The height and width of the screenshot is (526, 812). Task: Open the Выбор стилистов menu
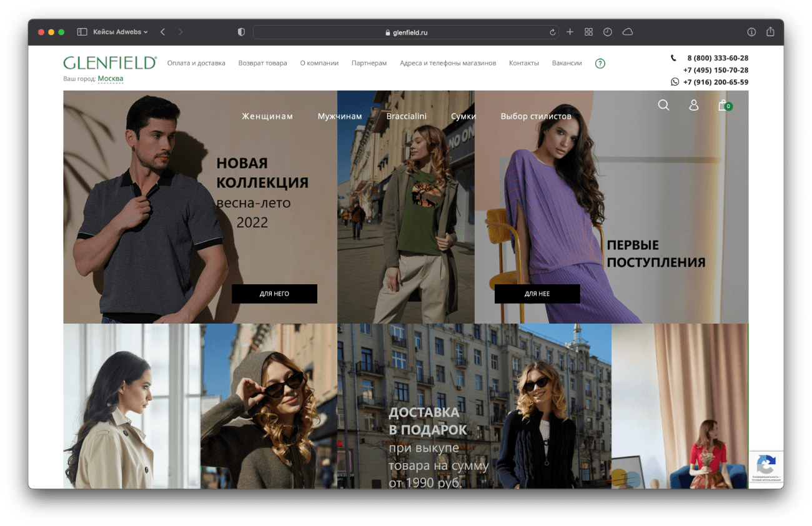[x=536, y=116]
